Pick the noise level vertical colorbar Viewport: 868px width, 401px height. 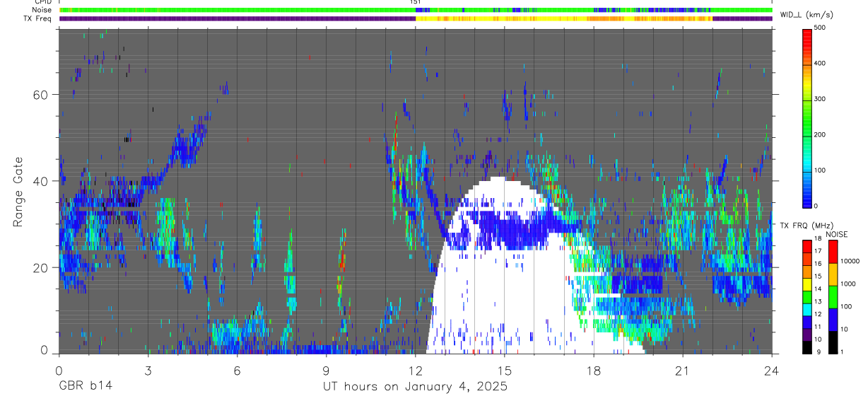pos(833,296)
